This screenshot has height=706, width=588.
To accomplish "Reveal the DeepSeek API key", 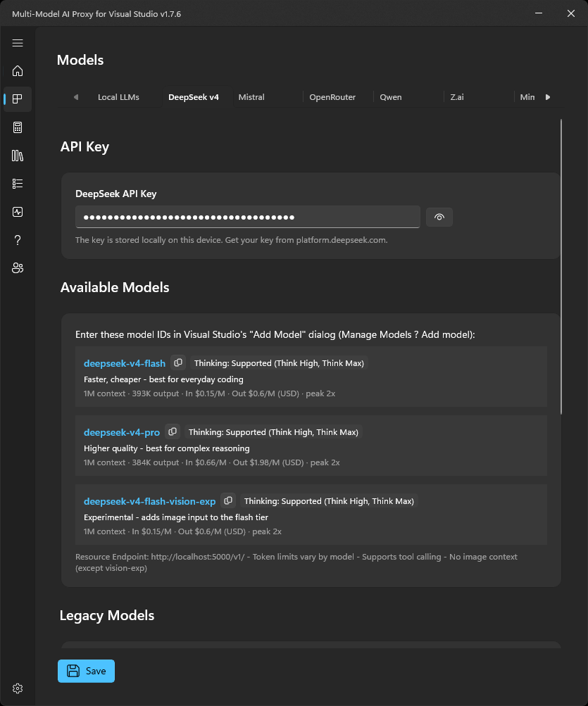I will click(439, 217).
